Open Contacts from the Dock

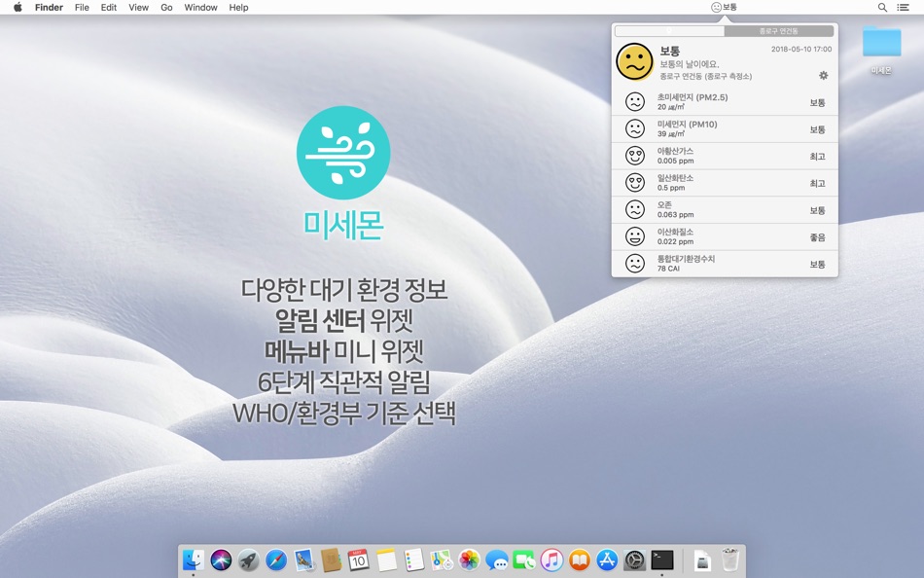click(331, 560)
